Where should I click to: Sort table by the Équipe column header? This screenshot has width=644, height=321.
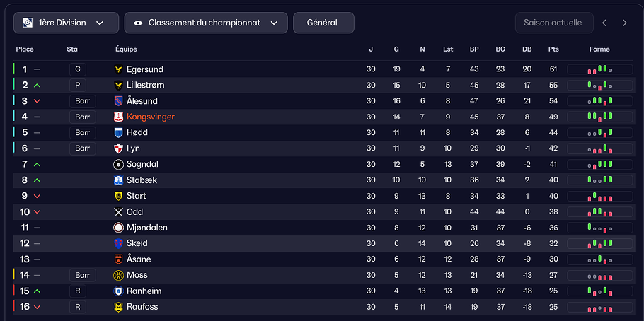coord(126,49)
